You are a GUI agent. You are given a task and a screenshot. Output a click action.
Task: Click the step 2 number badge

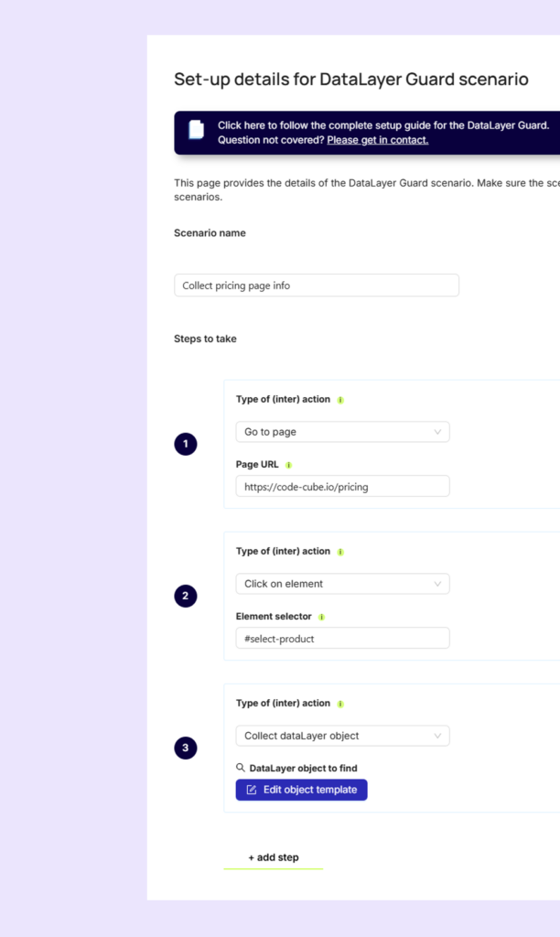(x=186, y=597)
